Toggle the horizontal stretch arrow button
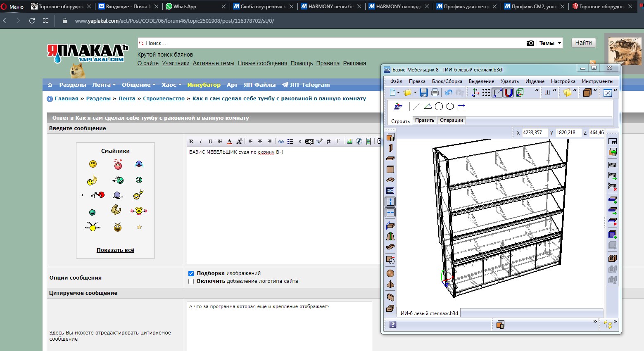The image size is (644, 351). tap(390, 212)
